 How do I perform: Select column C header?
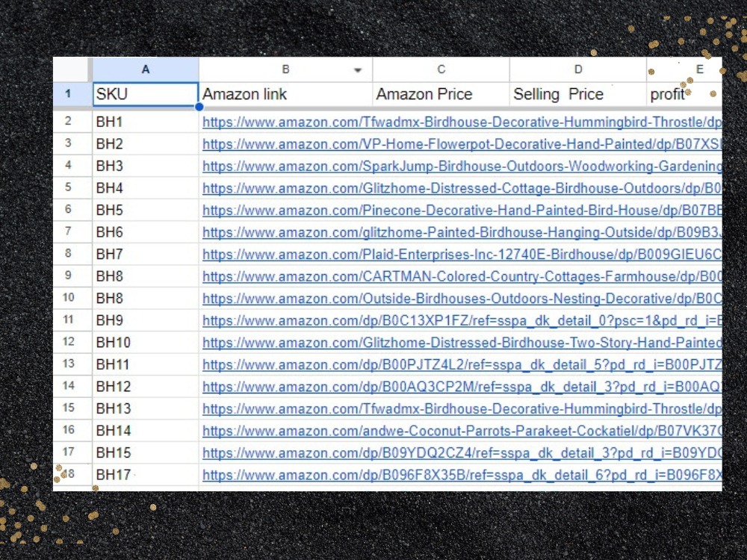[441, 69]
